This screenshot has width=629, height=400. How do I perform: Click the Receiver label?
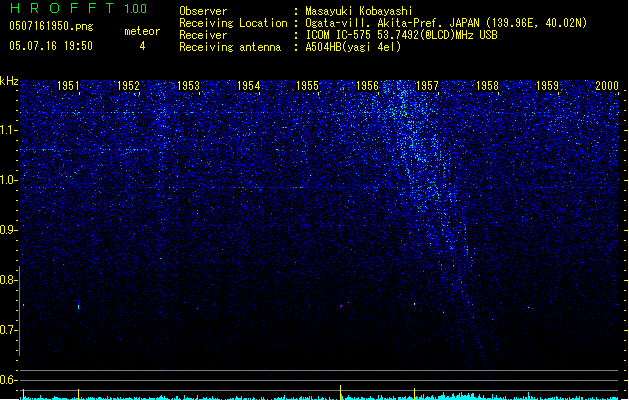pyautogui.click(x=203, y=35)
